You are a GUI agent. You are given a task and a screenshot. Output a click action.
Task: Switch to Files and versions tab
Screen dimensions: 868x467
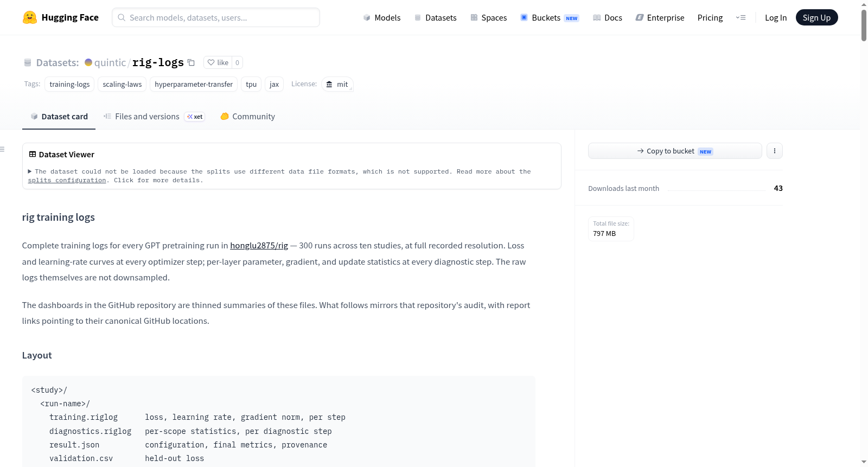[x=154, y=117]
